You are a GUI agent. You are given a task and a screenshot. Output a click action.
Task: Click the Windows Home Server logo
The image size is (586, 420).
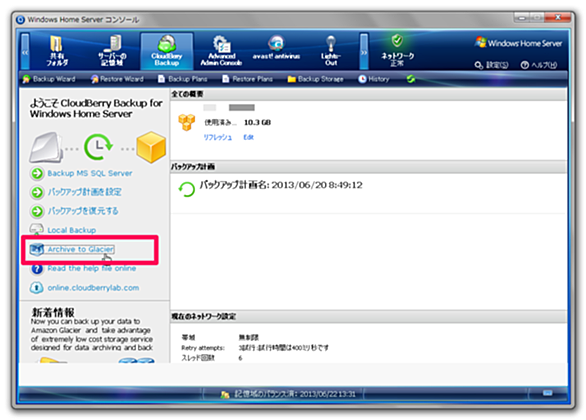click(x=519, y=43)
